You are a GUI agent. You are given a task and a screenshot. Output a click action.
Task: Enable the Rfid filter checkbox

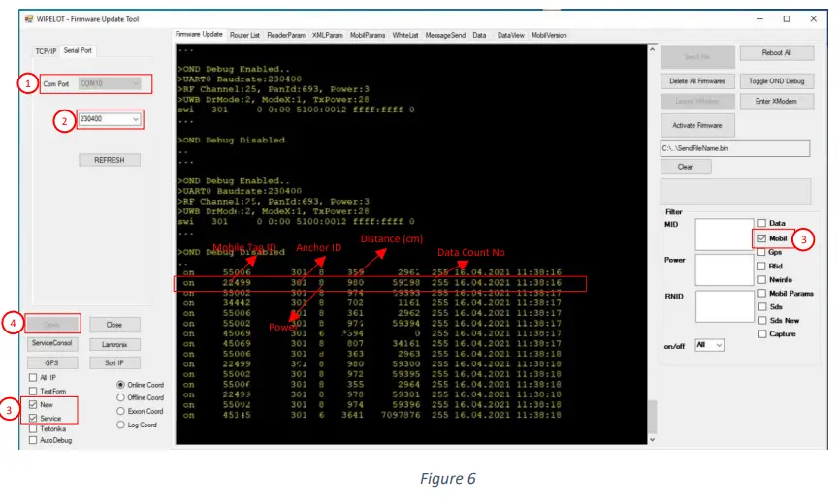tap(762, 267)
